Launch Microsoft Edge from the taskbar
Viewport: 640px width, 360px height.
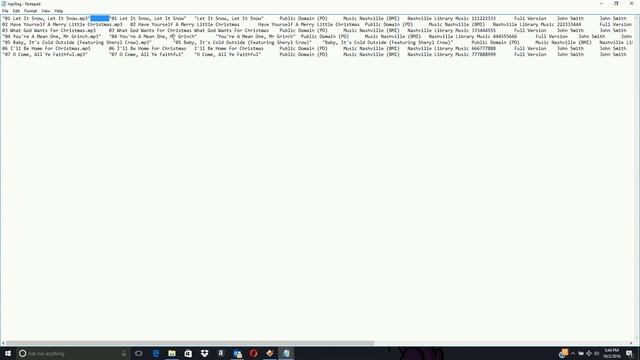[x=156, y=353]
